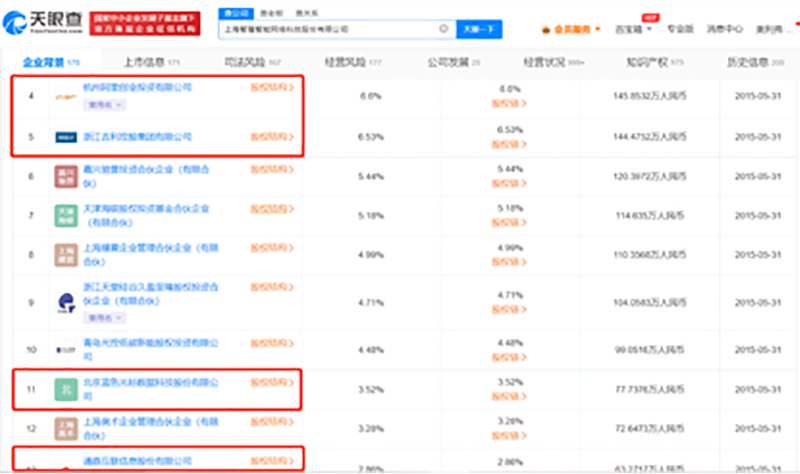Click the 天眼一下 search button

click(x=480, y=30)
